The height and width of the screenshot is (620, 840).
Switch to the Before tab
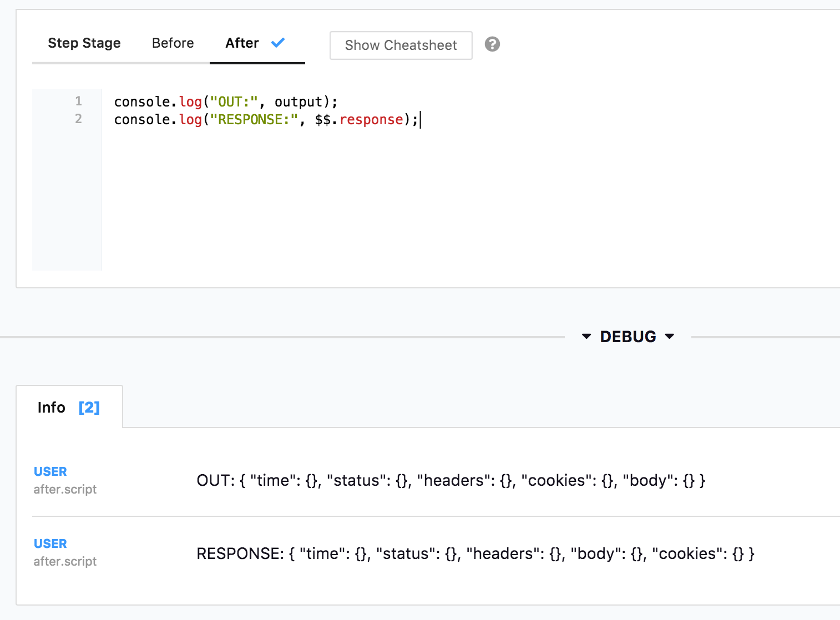173,43
